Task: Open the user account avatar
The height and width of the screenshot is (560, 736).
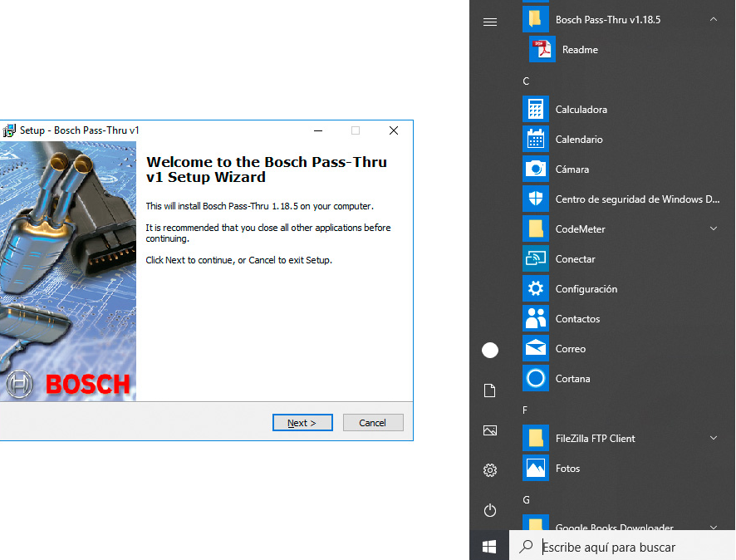Action: (x=490, y=350)
